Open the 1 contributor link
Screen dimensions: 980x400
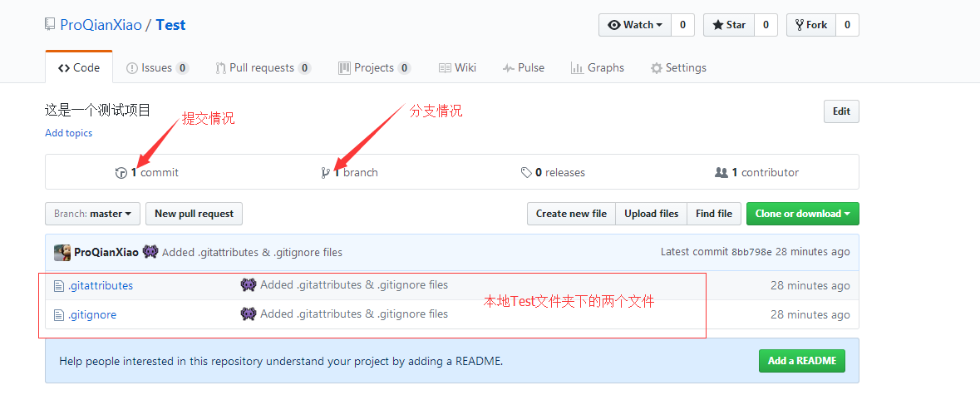click(x=757, y=172)
